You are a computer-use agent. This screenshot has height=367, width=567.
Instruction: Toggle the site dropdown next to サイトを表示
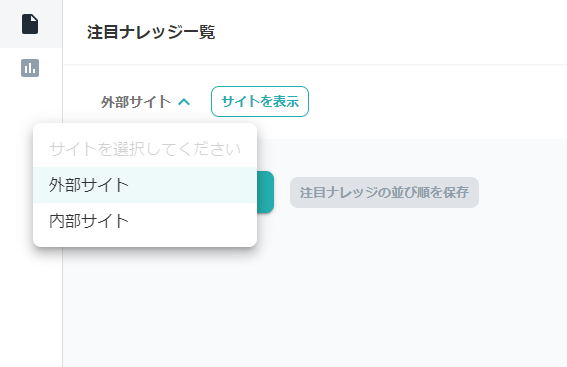coord(145,102)
